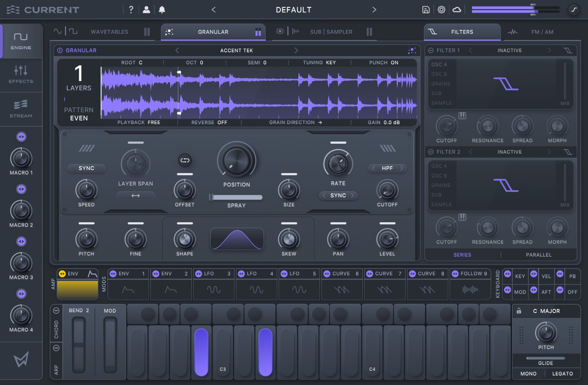Enable MONO voice mode
Viewport: 588px width, 385px height.
528,374
